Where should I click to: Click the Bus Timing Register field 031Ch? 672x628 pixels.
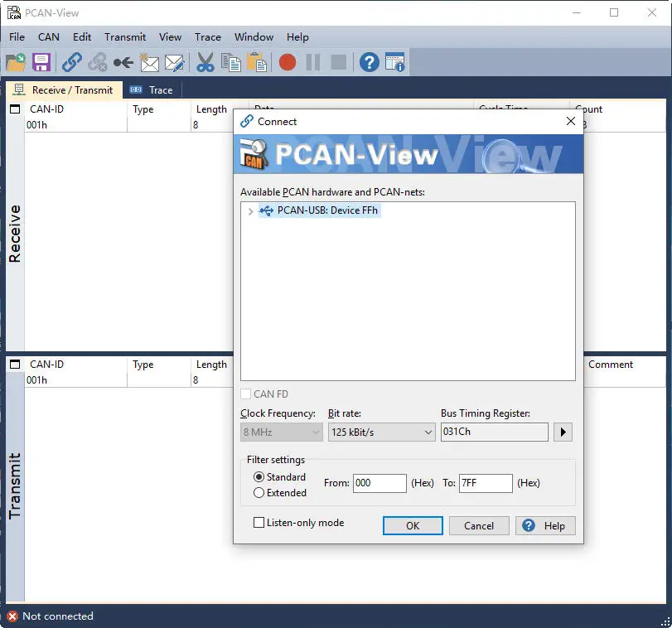(495, 432)
